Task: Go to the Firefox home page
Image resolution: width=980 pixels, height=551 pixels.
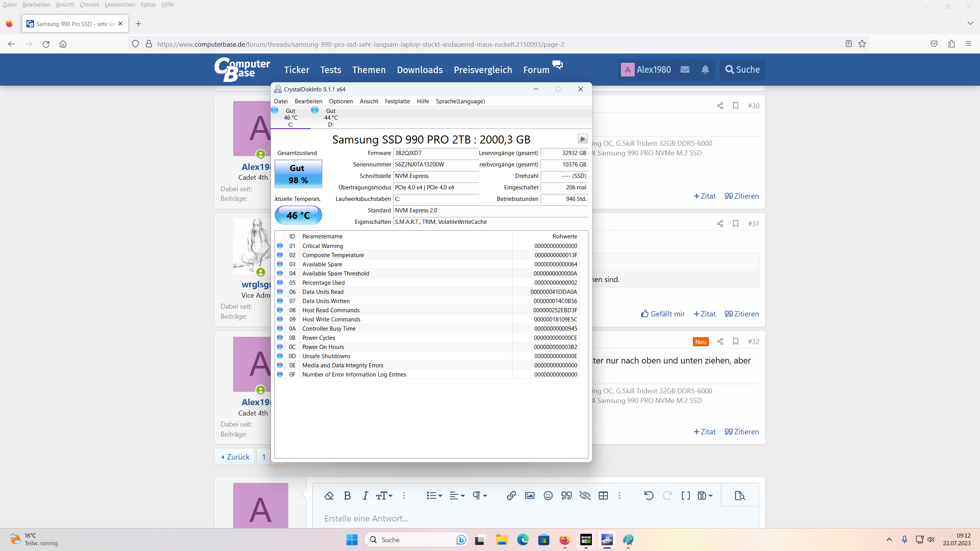Action: (x=63, y=44)
